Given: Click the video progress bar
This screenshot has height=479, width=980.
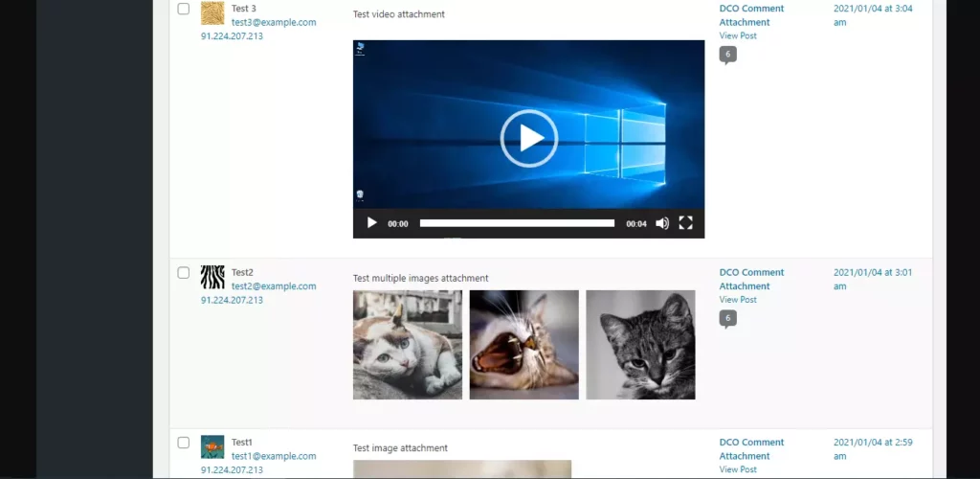Looking at the screenshot, I should (x=517, y=223).
